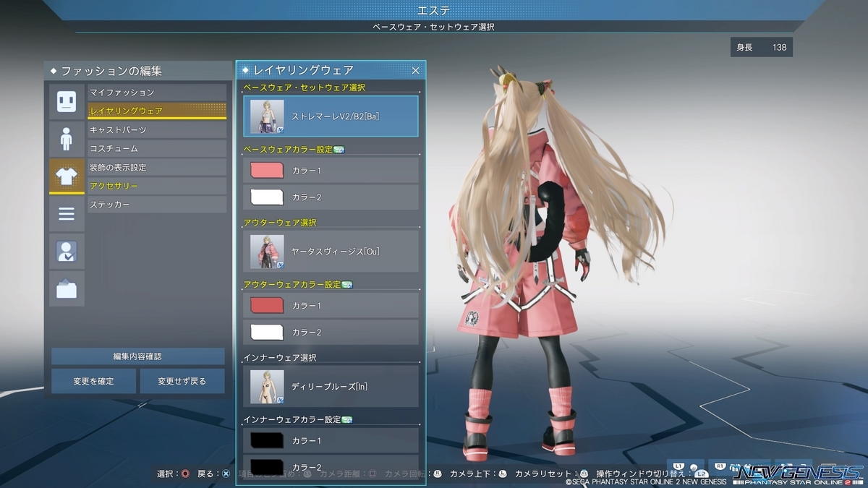Open 装飾の表示設定 menu entry
Viewport: 868px width, 488px height.
click(x=157, y=168)
